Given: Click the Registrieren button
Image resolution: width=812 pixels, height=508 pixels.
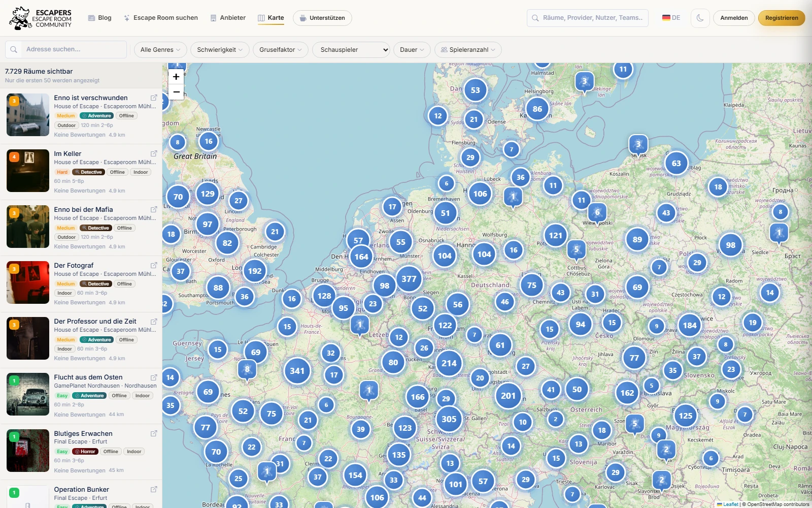Looking at the screenshot, I should pos(782,18).
